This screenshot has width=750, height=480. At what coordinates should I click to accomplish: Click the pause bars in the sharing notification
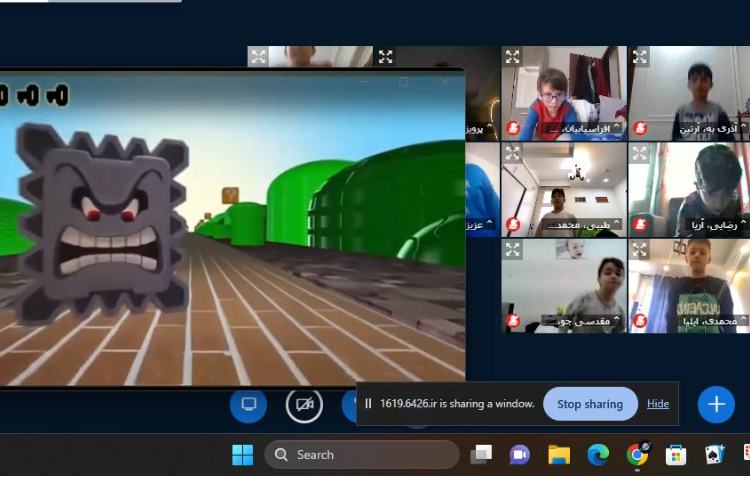368,404
